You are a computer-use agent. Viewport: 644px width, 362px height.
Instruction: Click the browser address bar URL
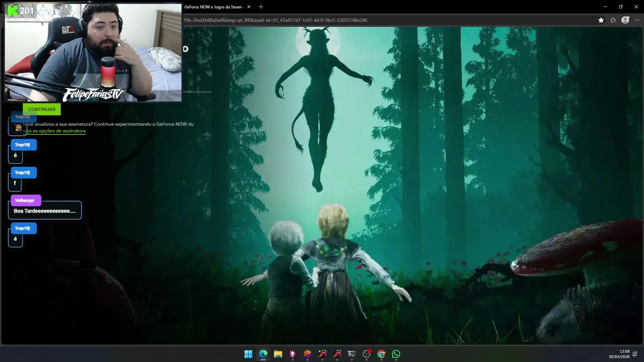point(275,20)
